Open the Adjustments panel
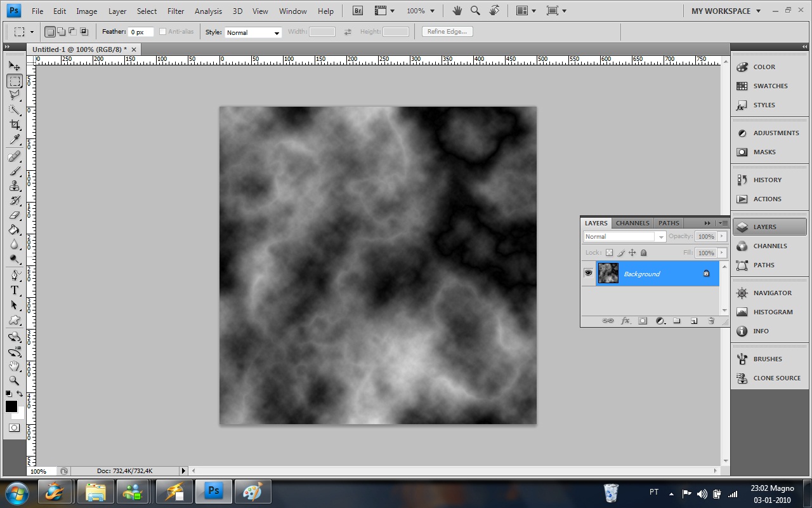The width and height of the screenshot is (812, 508). pos(769,133)
